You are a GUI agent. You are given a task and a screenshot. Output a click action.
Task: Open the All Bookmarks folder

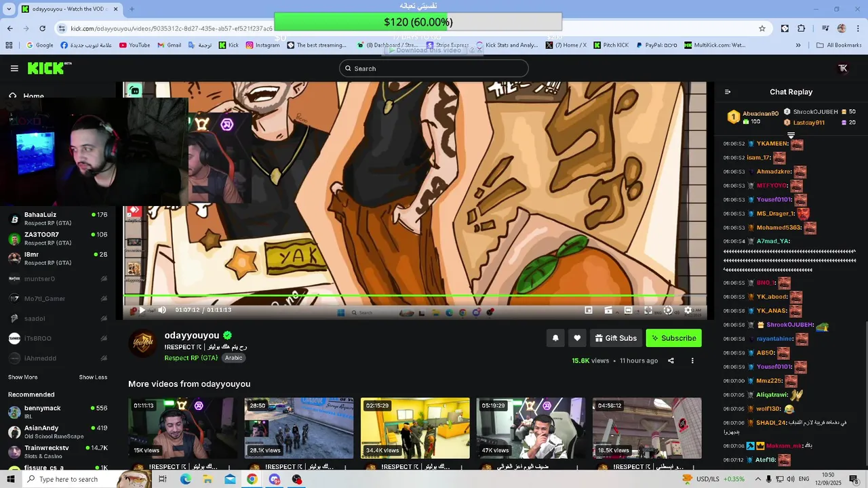839,45
